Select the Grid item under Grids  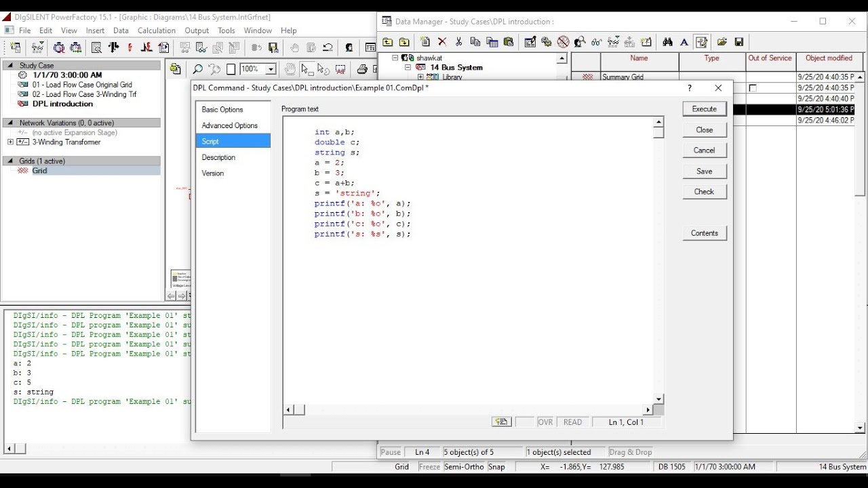tap(40, 171)
